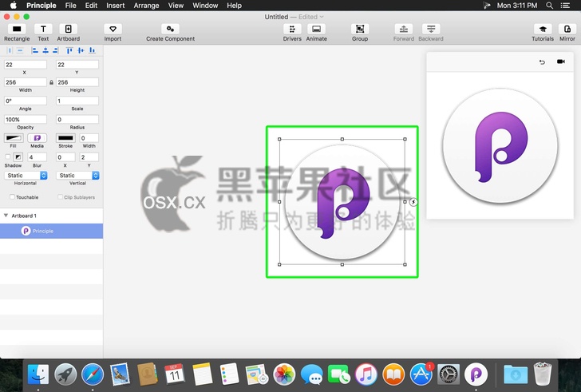This screenshot has width=581, height=392.
Task: Open Notification Center in menu bar
Action: tap(565, 6)
